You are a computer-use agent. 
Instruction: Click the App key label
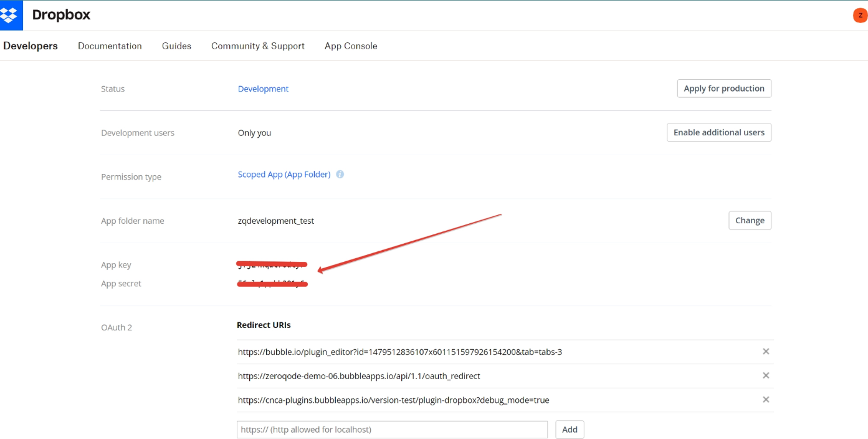pos(116,265)
